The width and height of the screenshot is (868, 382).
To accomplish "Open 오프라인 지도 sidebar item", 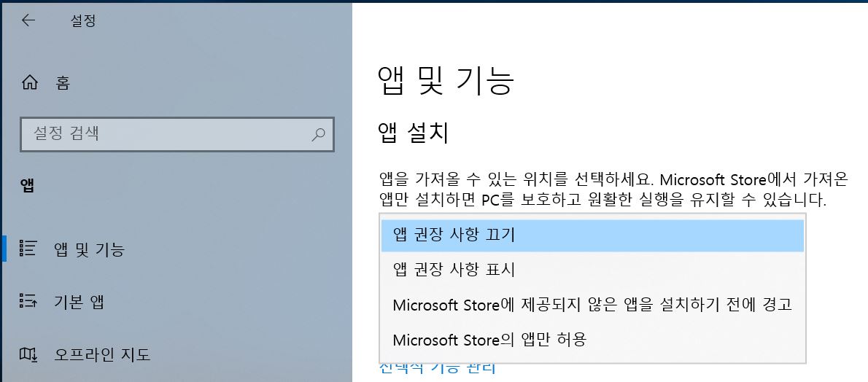I will point(177,354).
